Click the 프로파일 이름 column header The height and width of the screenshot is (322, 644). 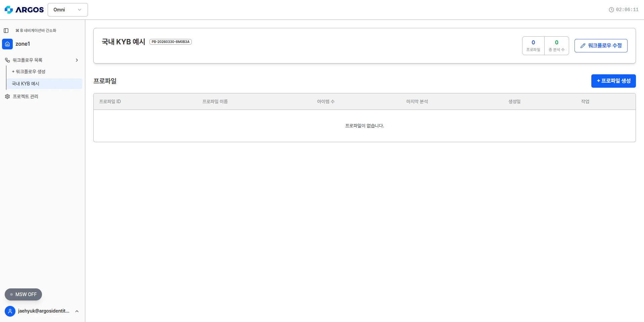point(215,102)
